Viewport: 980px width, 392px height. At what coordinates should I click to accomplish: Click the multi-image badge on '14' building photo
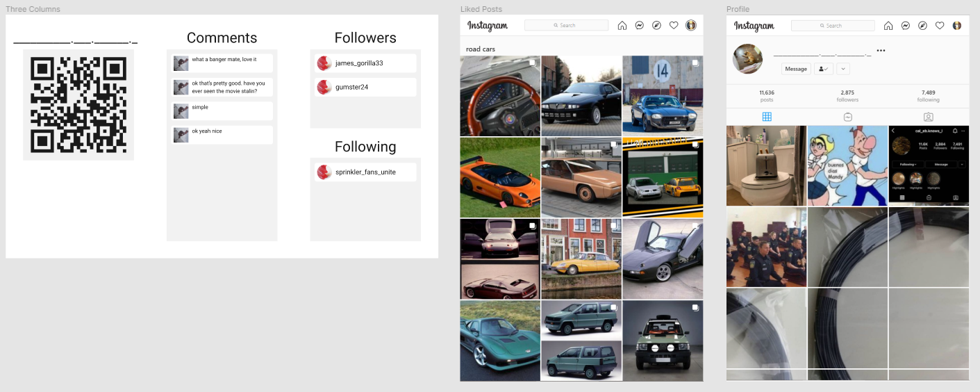[695, 63]
